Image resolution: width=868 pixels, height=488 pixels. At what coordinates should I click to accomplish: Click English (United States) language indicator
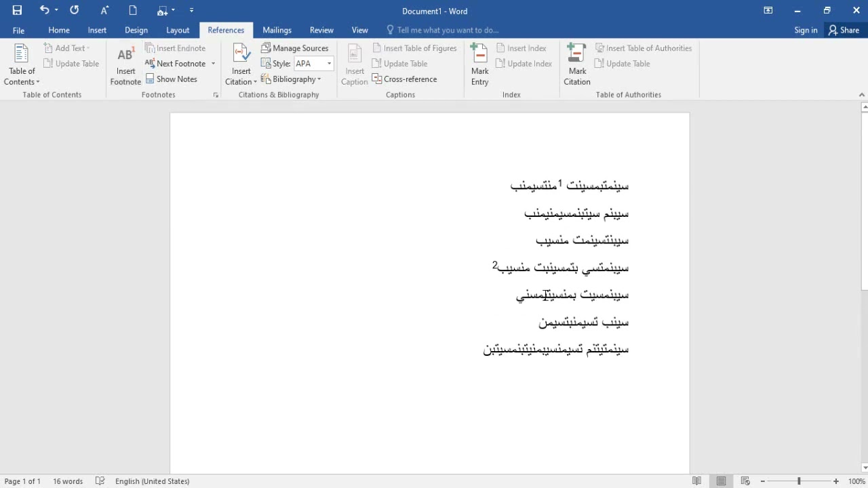pos(152,481)
